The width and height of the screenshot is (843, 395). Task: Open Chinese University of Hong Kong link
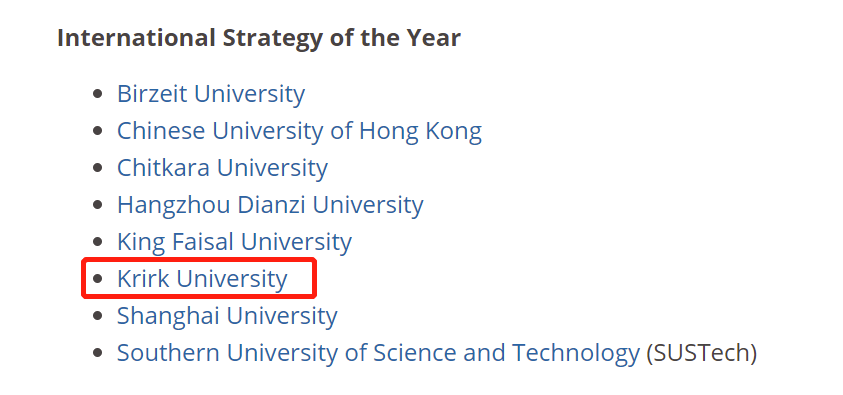[299, 131]
